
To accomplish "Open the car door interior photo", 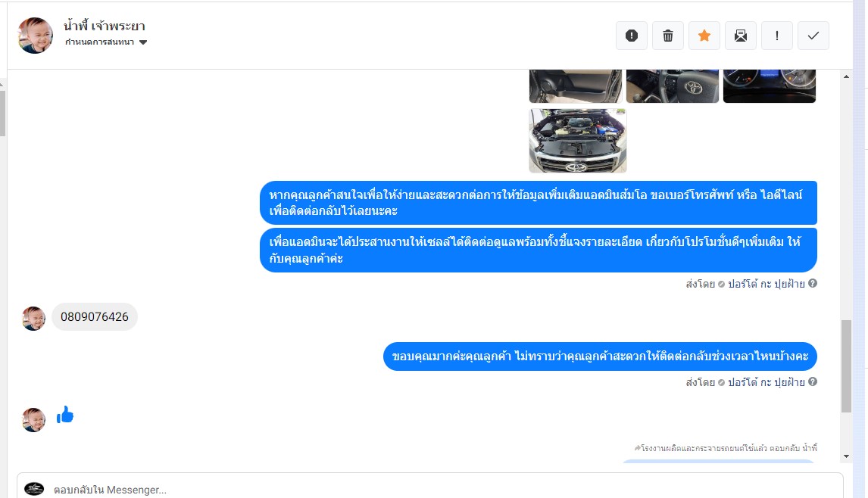I will tap(576, 86).
